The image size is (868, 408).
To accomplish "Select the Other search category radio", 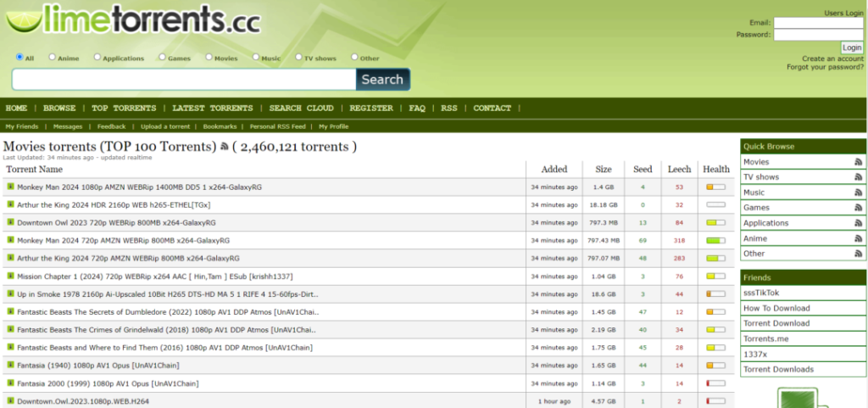I will tap(354, 57).
